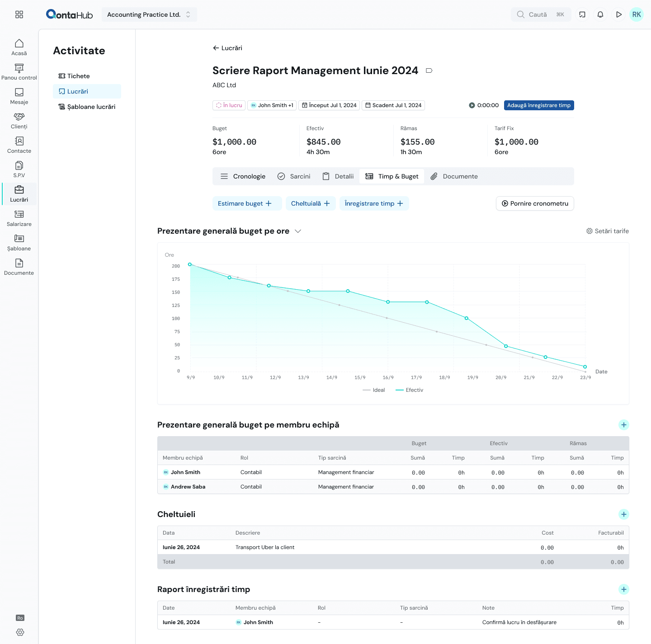This screenshot has height=644, width=651.
Task: Click the tag icon beside job title
Action: click(429, 71)
